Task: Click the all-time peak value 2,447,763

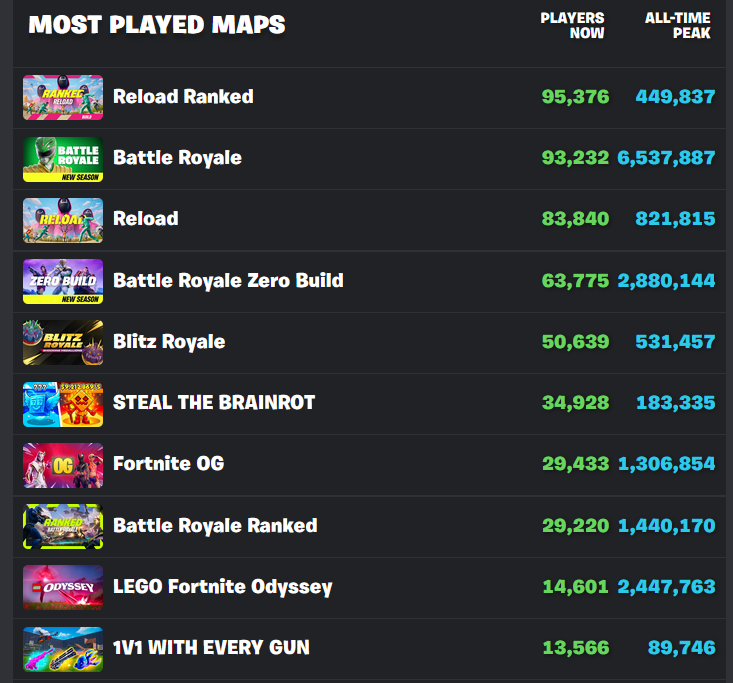Action: (x=667, y=587)
